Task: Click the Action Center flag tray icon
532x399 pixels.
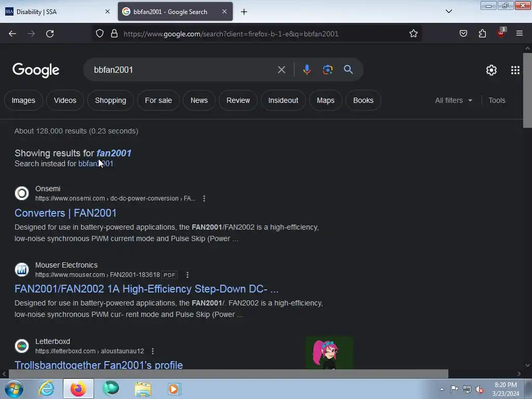Action: [454, 390]
